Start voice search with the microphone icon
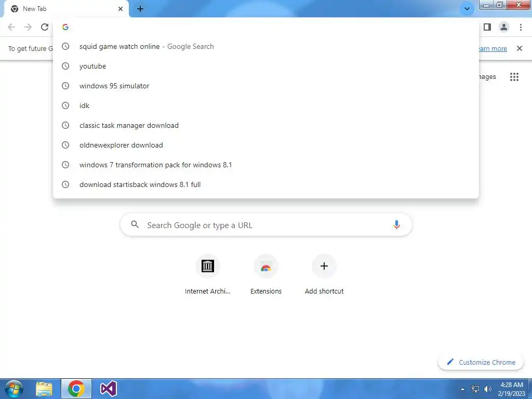Screen dimensions: 532x399 pyautogui.click(x=396, y=224)
